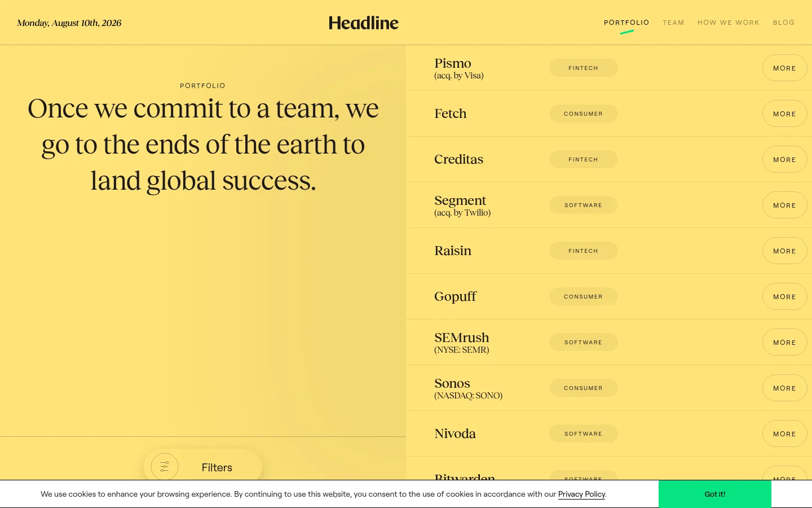This screenshot has height=508, width=812.
Task: Click the (NYSE: SEMR) subtitle
Action: pyautogui.click(x=462, y=350)
